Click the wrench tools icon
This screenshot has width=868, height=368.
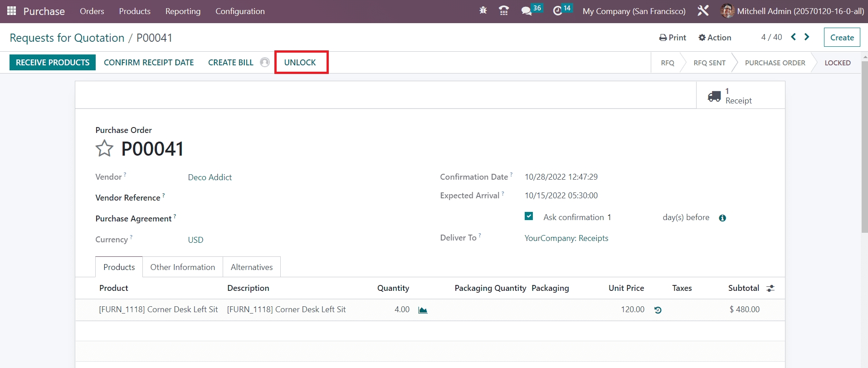(x=703, y=11)
